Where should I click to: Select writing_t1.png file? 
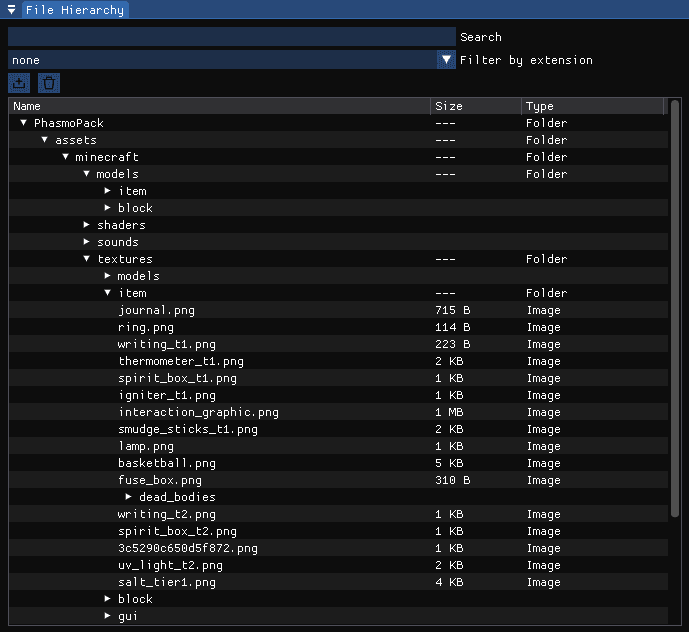pos(167,344)
